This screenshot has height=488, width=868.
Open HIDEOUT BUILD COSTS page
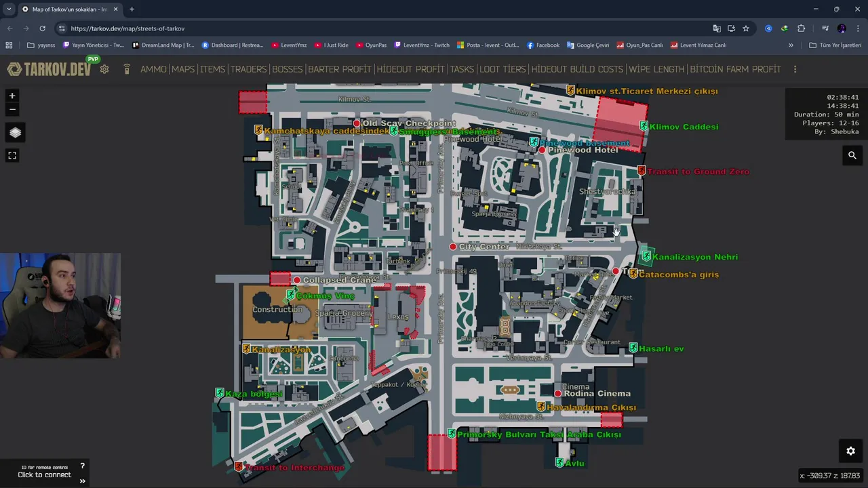[577, 69]
